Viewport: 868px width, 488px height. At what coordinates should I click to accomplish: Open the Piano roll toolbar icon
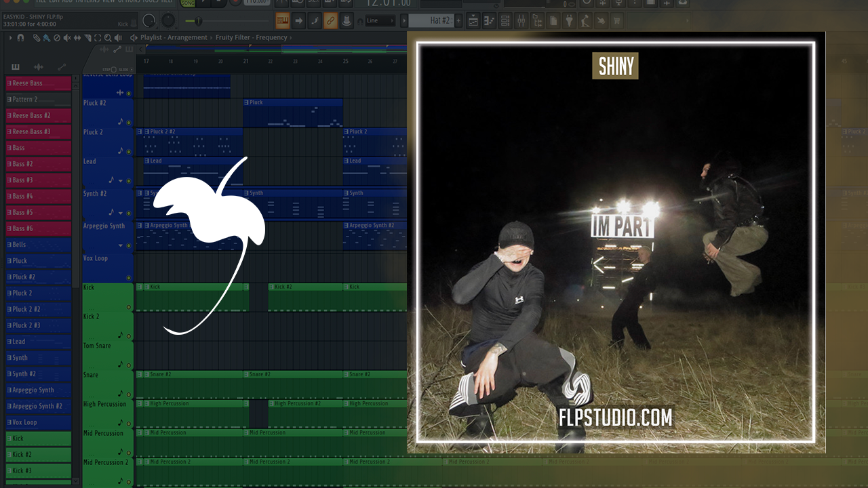point(489,22)
